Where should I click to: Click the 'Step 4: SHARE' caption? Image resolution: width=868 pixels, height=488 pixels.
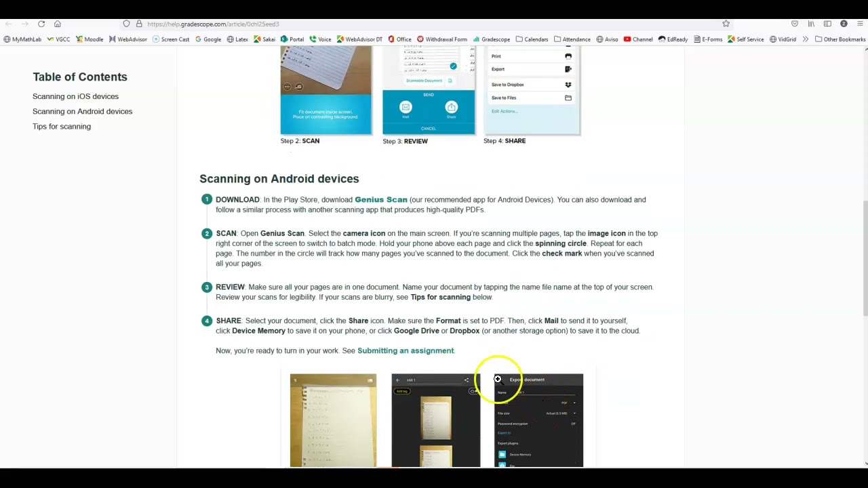pos(505,141)
